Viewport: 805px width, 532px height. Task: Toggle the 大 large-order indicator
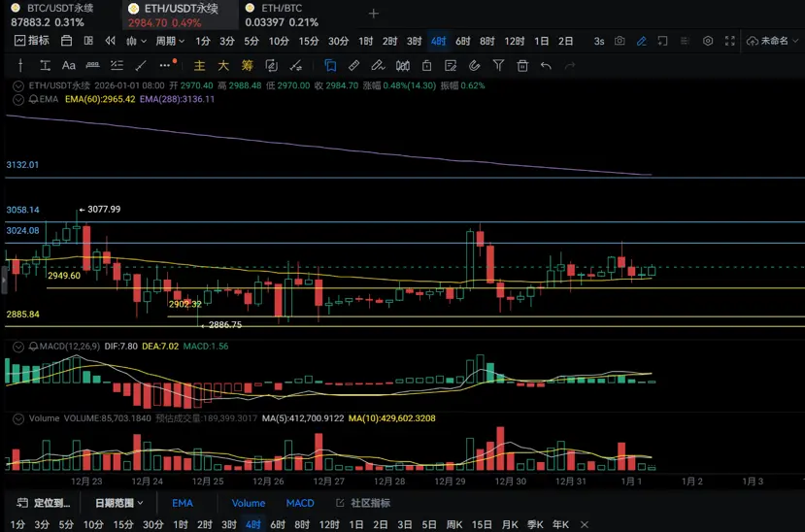(223, 65)
